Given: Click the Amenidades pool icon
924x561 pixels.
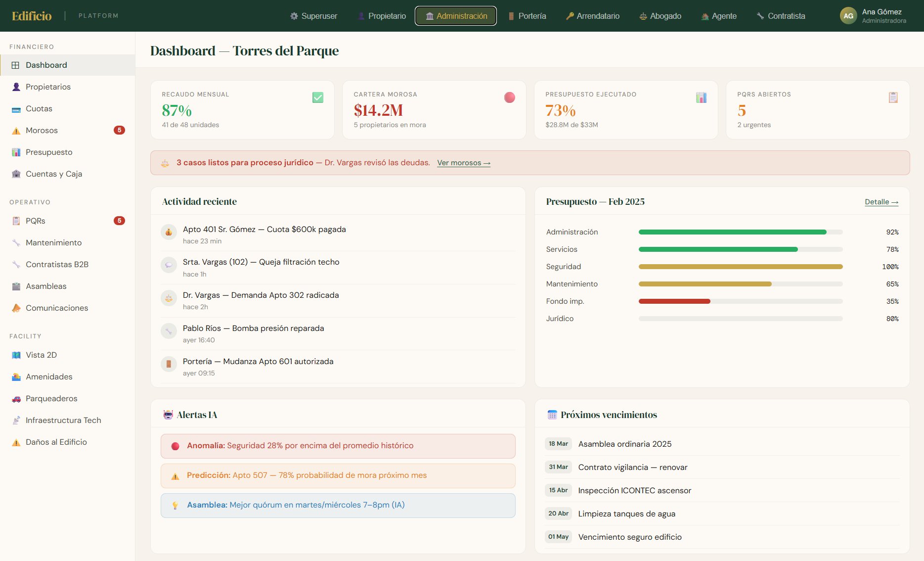Looking at the screenshot, I should click(x=16, y=377).
